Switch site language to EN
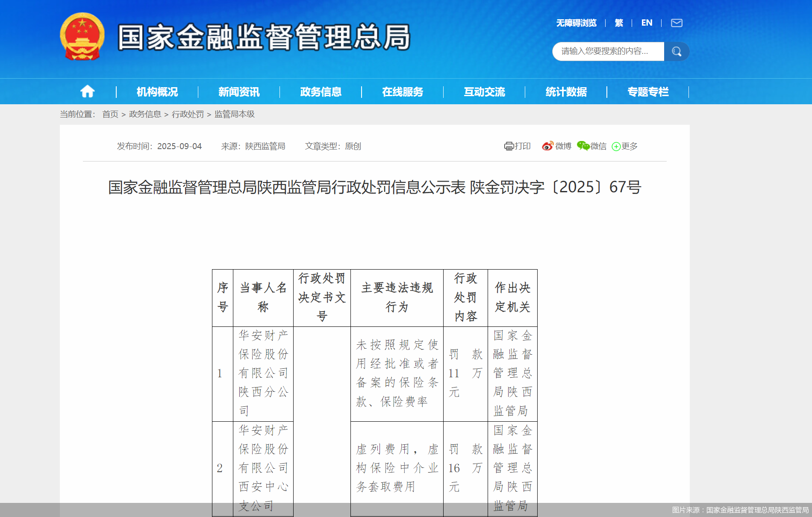Image resolution: width=812 pixels, height=517 pixels. pos(647,23)
